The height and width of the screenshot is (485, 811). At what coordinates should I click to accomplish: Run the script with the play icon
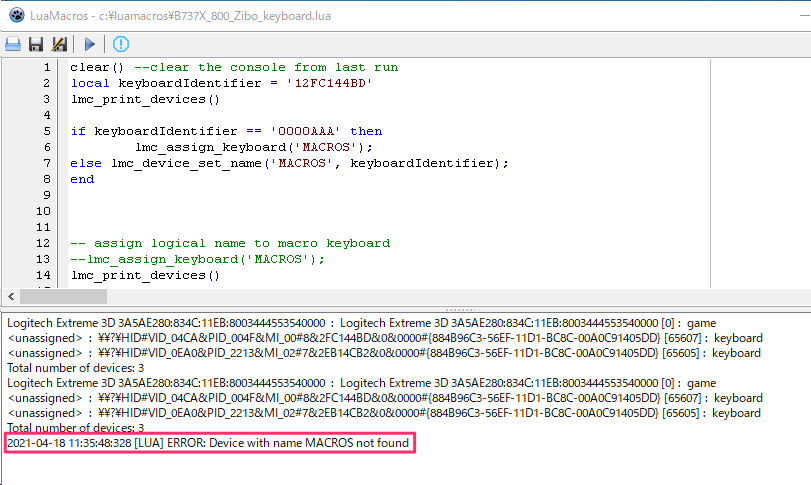point(90,44)
